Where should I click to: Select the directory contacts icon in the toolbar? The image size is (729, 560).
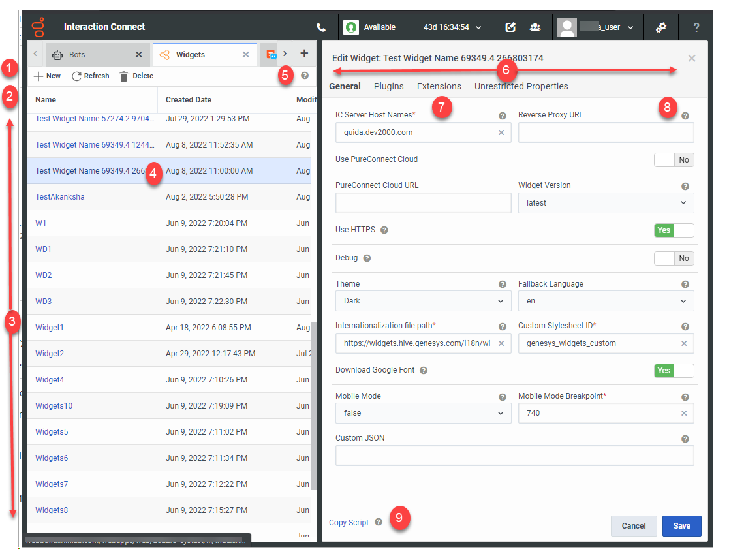click(536, 27)
